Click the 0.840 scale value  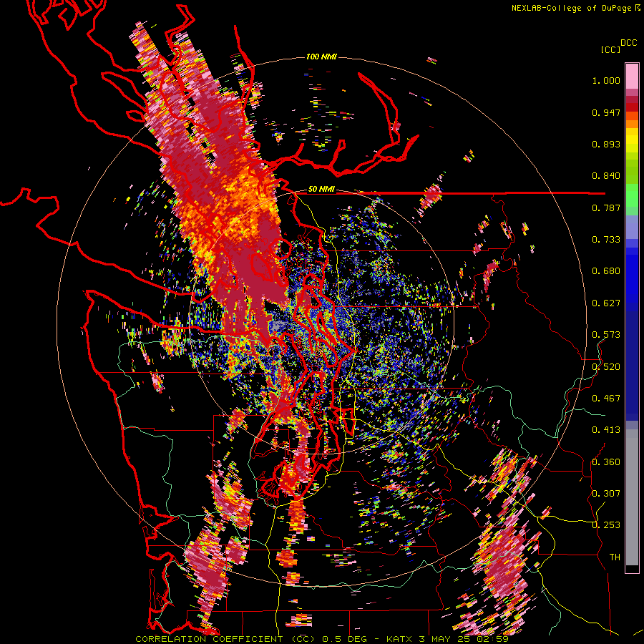606,176
